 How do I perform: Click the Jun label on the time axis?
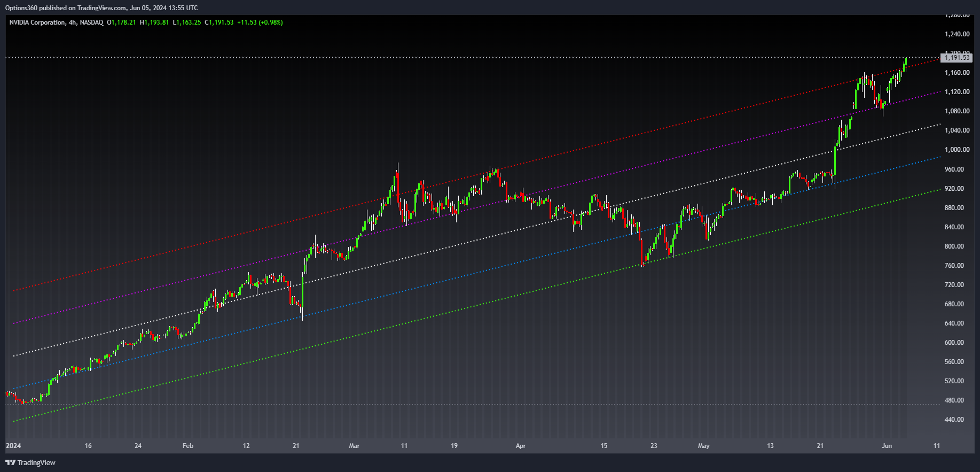point(887,446)
